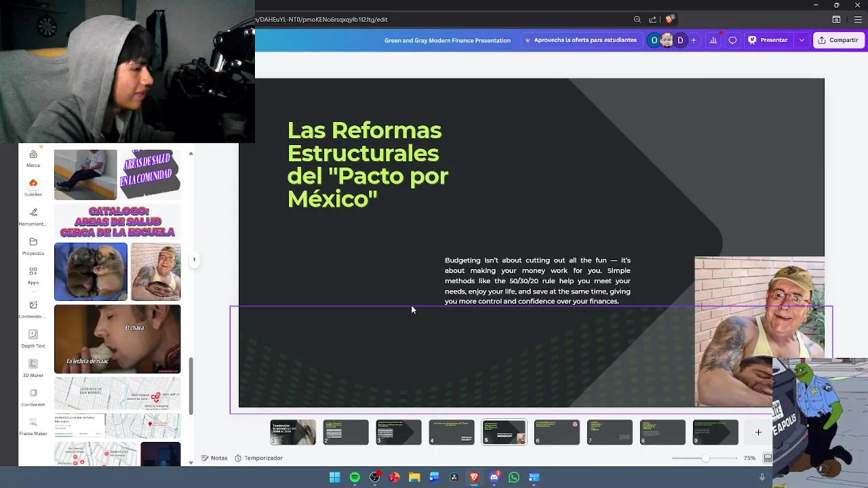Open 'Aprovecha la oferta para estudiantes' offer
Screen dimensions: 868x488
tap(580, 40)
